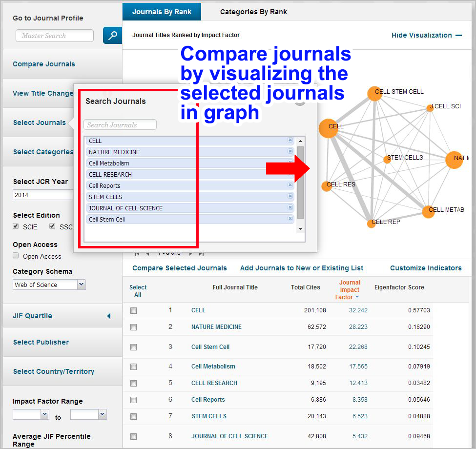Remove CELL from selected journals list

290,141
